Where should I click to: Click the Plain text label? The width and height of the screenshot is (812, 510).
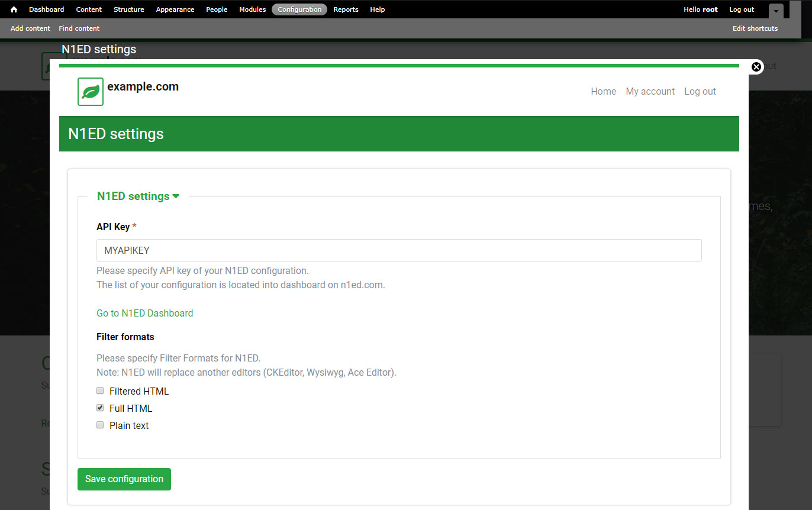[x=129, y=425]
